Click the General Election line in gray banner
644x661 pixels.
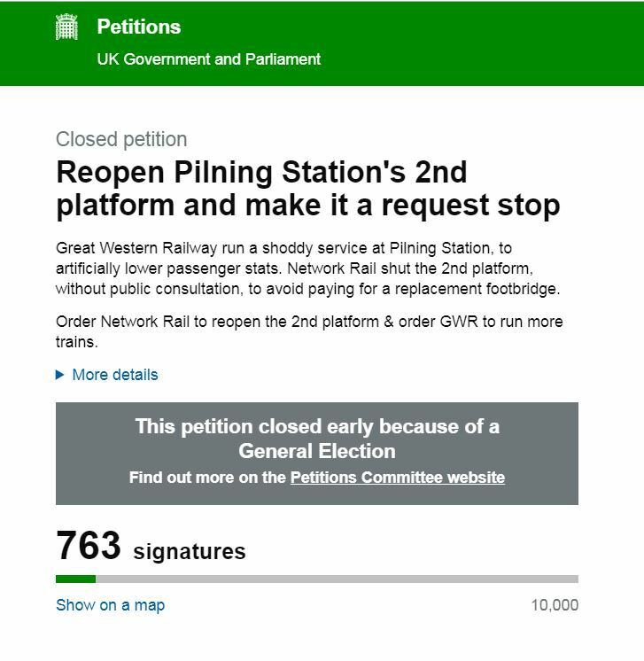pos(317,451)
